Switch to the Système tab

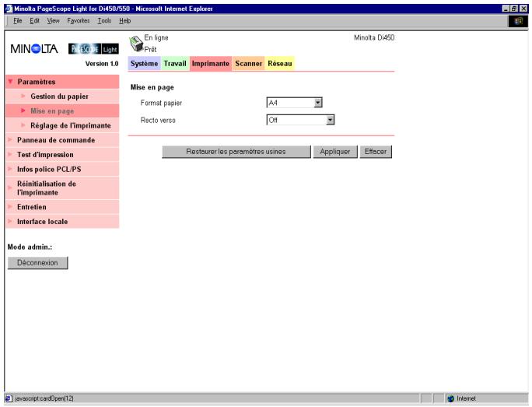coord(144,64)
